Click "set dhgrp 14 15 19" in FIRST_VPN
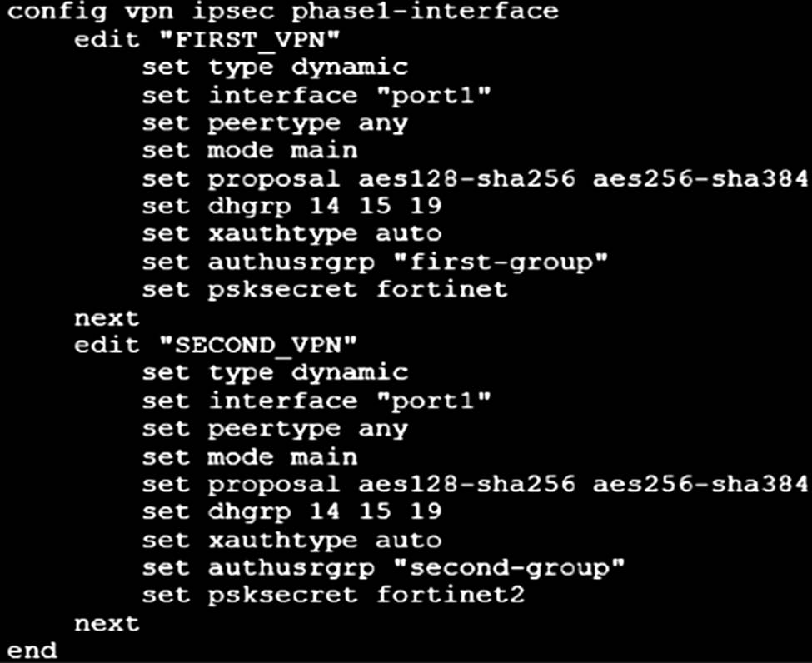This screenshot has height=663, width=812. pos(291,206)
